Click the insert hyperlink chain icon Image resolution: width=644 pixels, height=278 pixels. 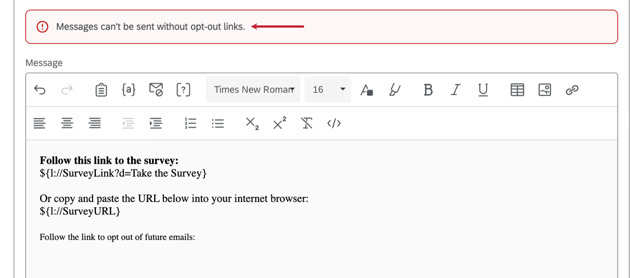point(572,90)
